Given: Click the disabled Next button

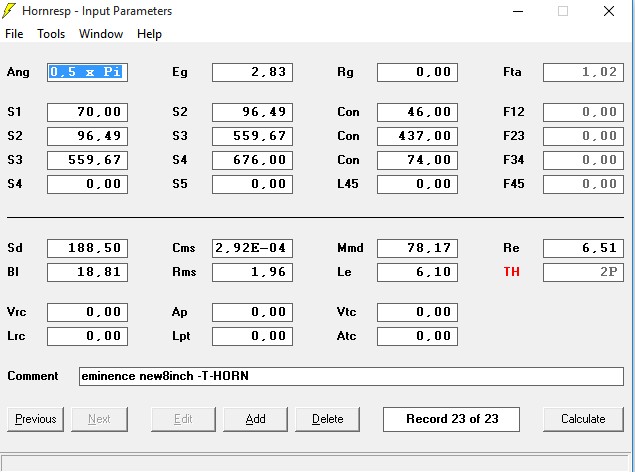Looking at the screenshot, I should [x=99, y=419].
